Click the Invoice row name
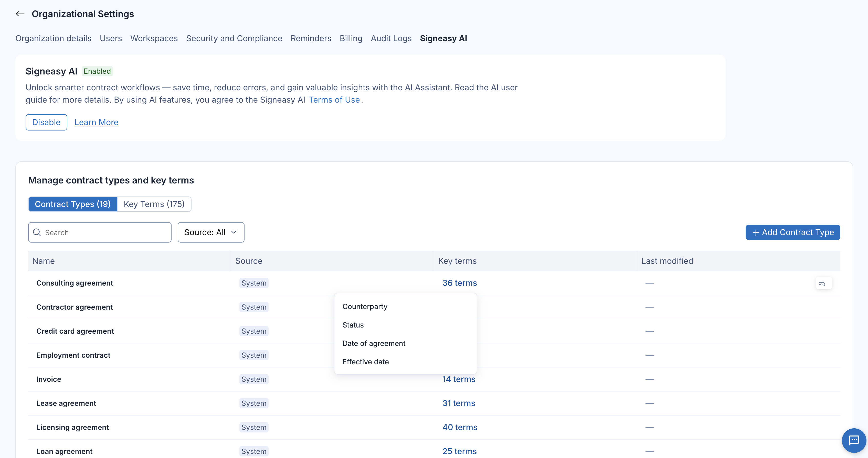This screenshot has width=868, height=458. (x=49, y=379)
